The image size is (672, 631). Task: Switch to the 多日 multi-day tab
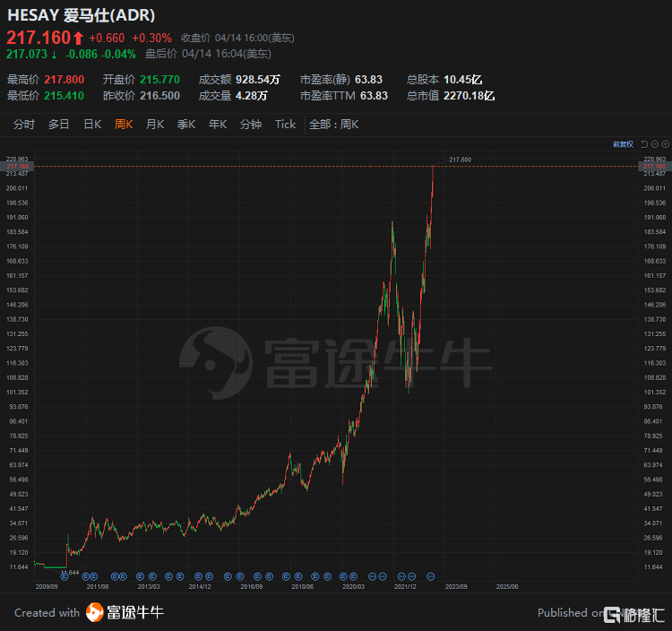pos(59,125)
